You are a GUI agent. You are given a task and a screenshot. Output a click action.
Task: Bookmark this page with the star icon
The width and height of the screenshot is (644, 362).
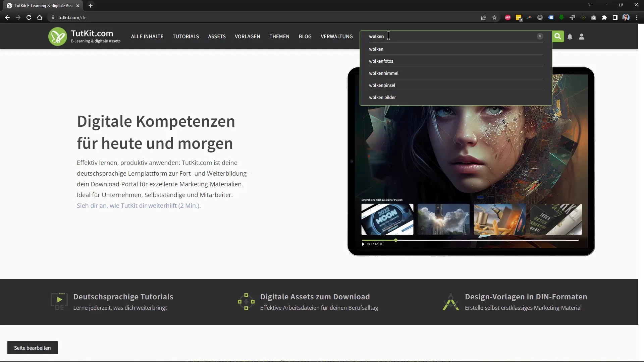(x=494, y=17)
